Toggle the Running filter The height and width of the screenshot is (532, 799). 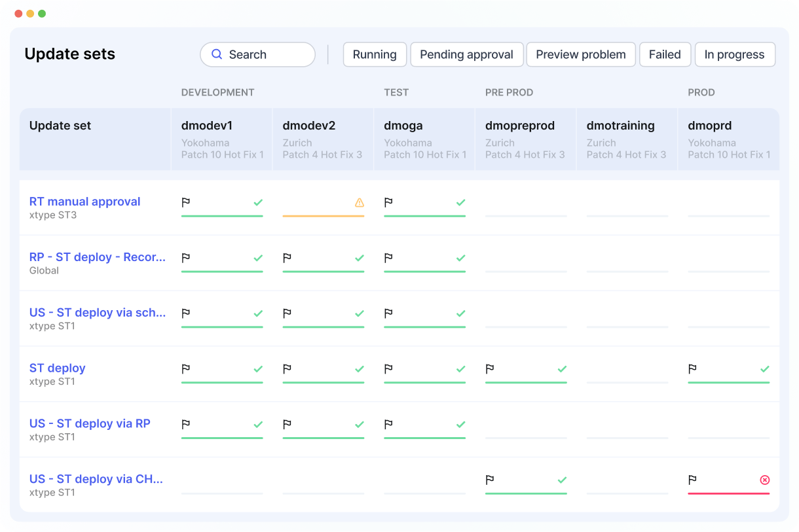375,54
